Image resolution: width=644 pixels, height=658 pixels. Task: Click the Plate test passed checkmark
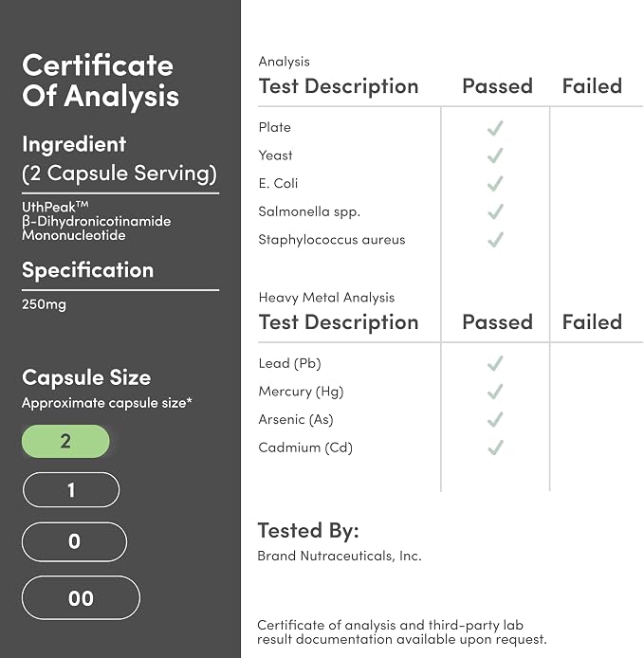(495, 128)
